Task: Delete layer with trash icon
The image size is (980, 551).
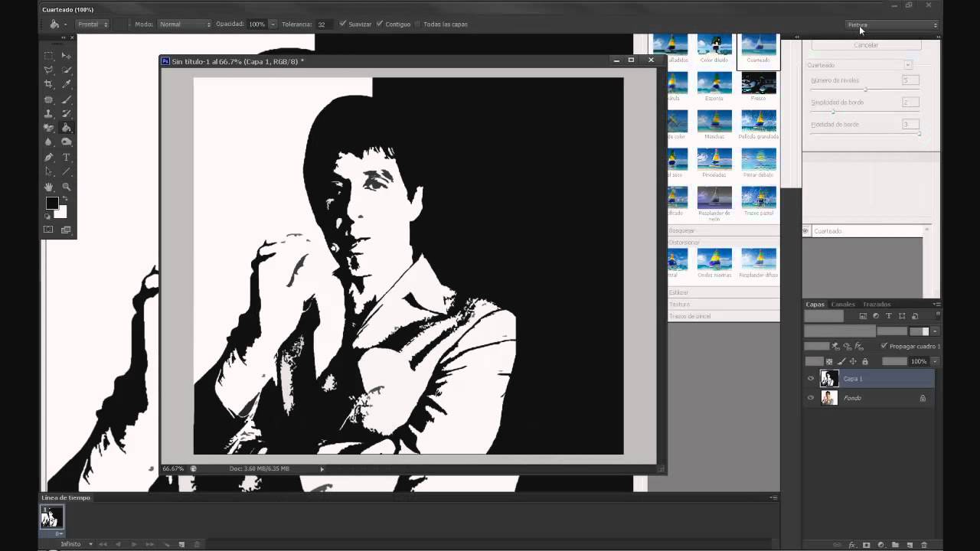Action: (x=924, y=545)
